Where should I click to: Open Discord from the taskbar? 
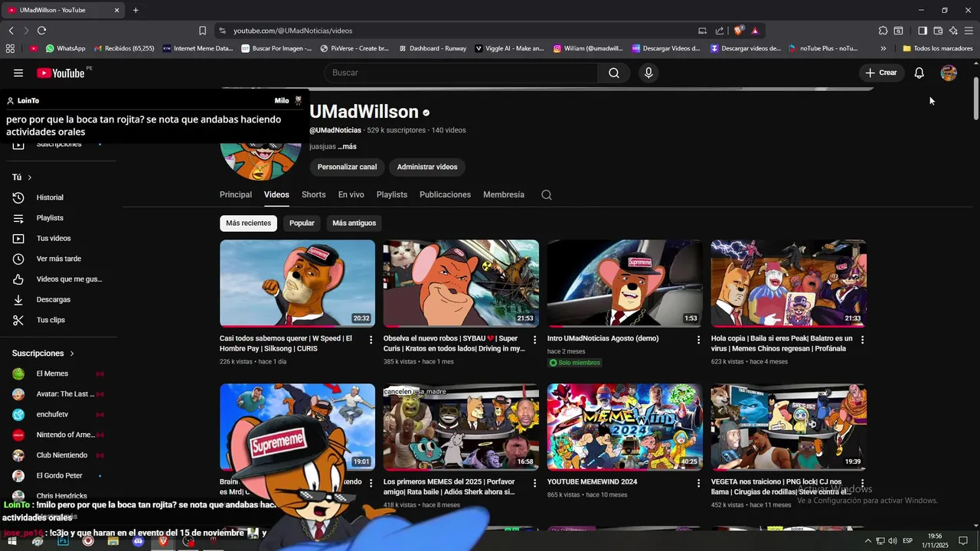click(x=138, y=541)
